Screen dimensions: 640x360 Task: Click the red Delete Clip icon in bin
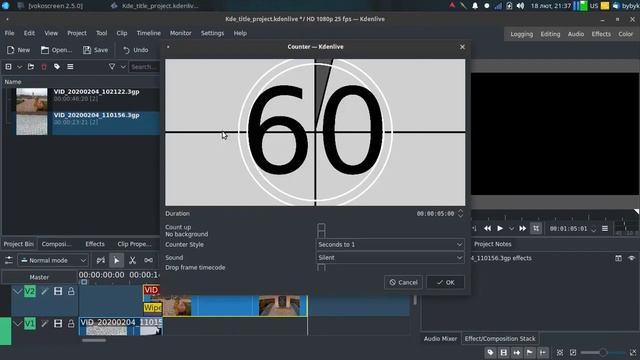[44, 67]
